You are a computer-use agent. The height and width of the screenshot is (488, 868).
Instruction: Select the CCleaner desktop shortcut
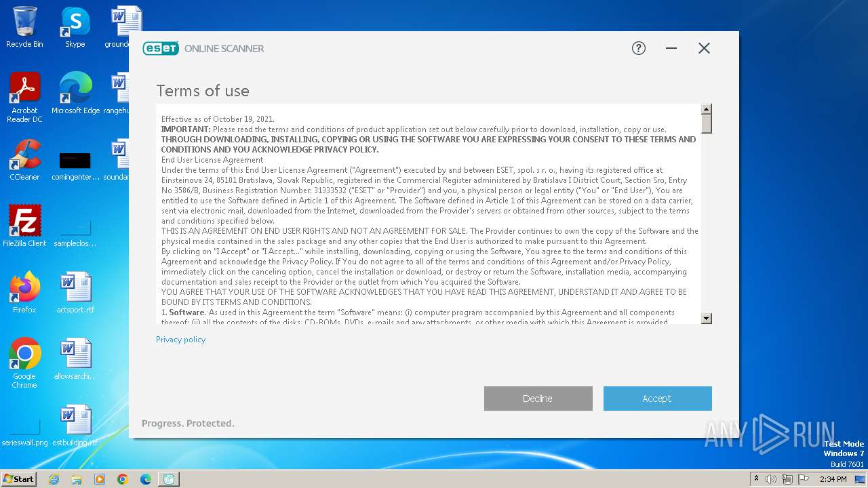point(24,160)
